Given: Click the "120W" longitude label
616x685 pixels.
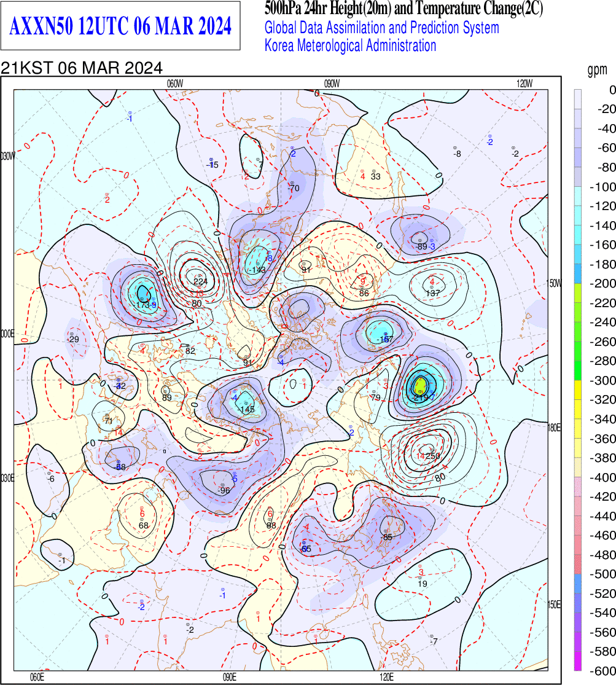Looking at the screenshot, I should 524,84.
